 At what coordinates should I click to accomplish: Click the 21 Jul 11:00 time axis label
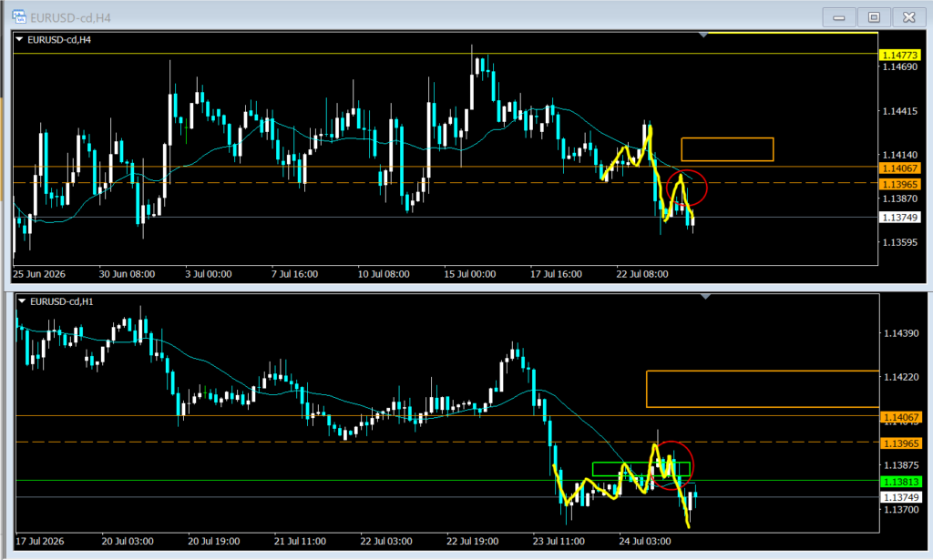click(300, 542)
